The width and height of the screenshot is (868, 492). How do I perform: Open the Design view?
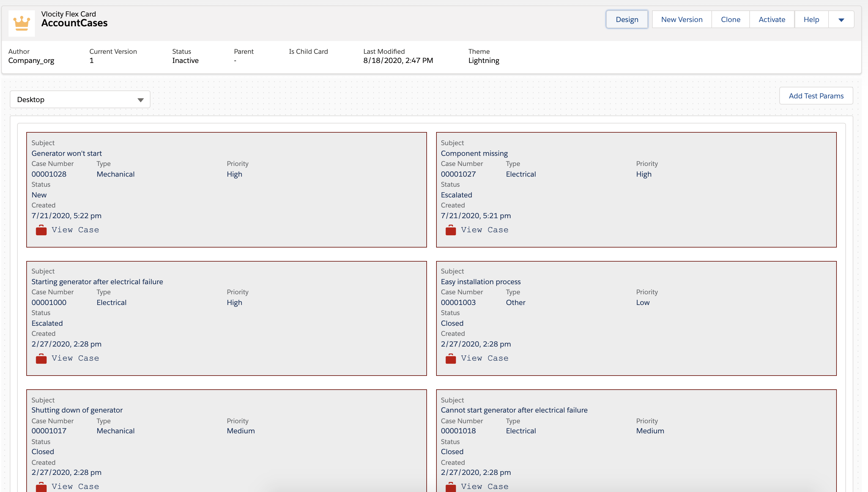(627, 20)
